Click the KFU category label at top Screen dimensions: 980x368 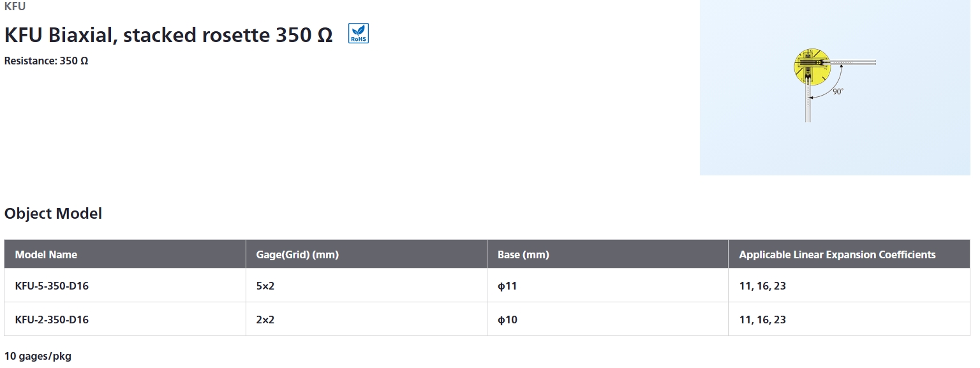click(15, 7)
